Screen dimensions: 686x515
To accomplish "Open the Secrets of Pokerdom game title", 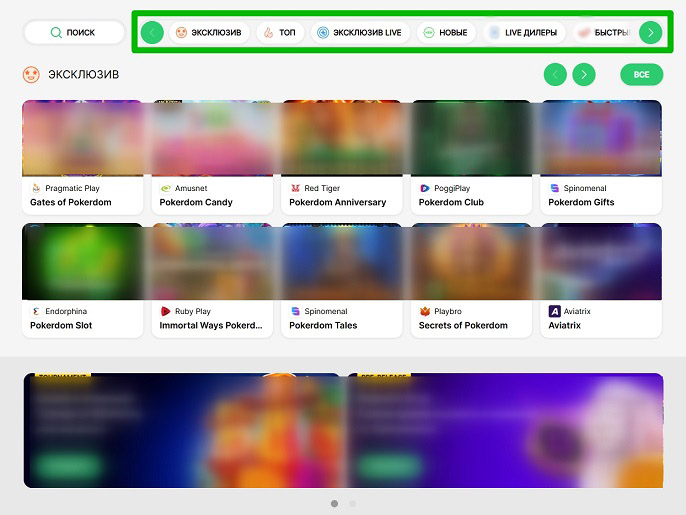I will (x=463, y=325).
